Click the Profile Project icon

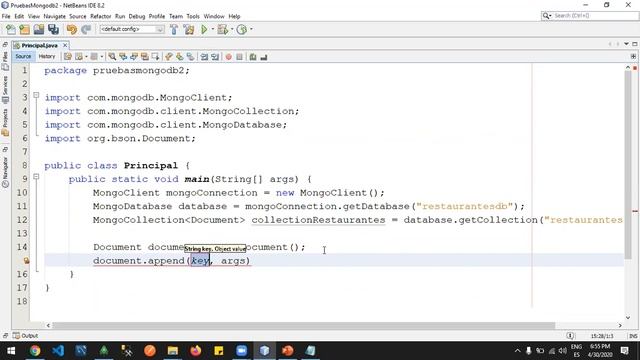(242, 29)
